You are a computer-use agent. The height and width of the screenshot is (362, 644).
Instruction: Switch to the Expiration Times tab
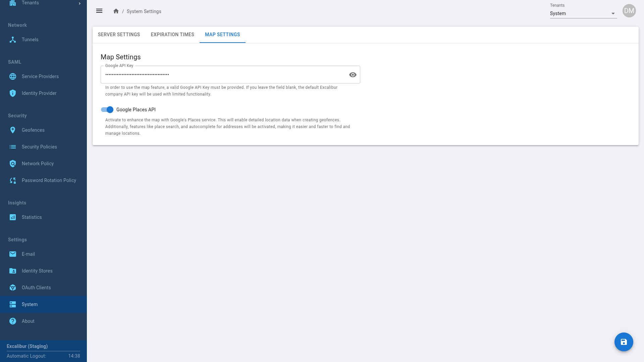click(x=172, y=35)
